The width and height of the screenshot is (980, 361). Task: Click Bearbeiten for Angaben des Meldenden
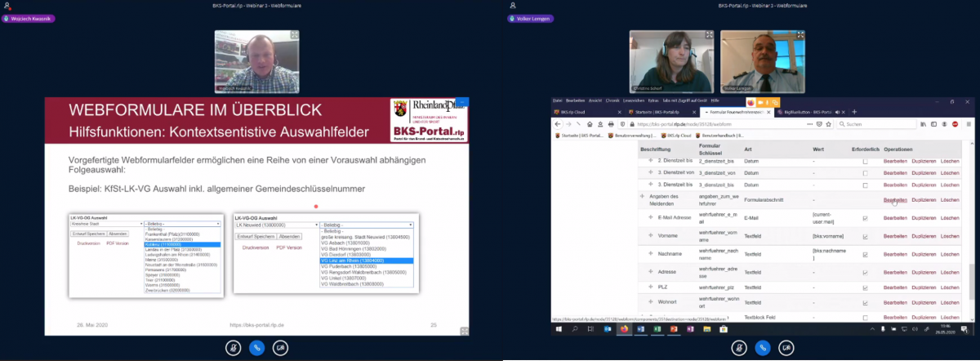[895, 200]
